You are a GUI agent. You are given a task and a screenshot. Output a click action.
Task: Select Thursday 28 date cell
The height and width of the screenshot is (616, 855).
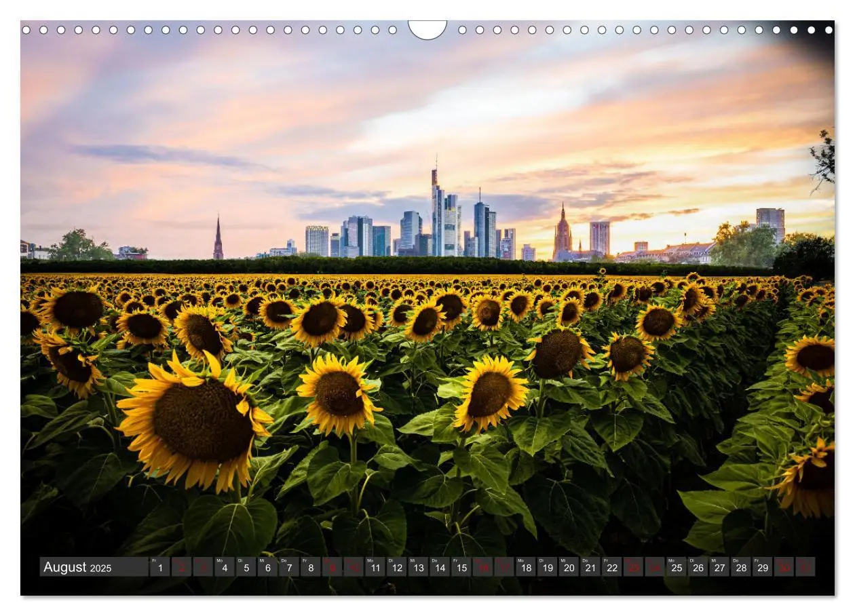click(x=741, y=567)
